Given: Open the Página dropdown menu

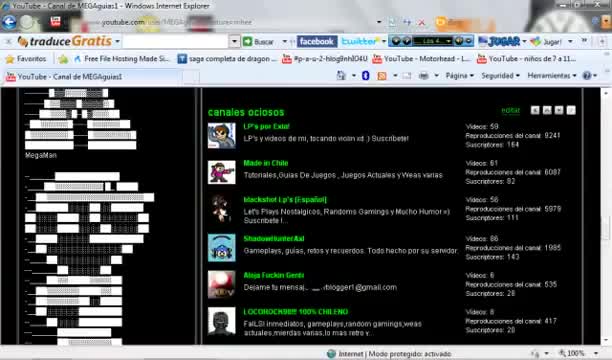Looking at the screenshot, I should 459,76.
